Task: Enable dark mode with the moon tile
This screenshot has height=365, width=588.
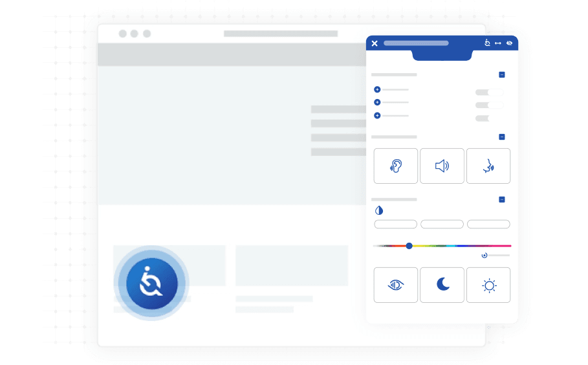Action: [442, 285]
